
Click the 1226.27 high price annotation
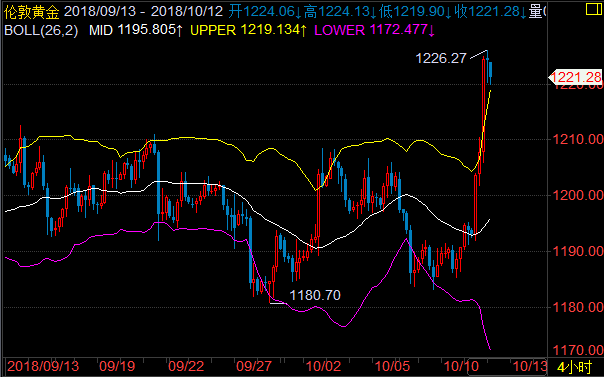pos(441,58)
